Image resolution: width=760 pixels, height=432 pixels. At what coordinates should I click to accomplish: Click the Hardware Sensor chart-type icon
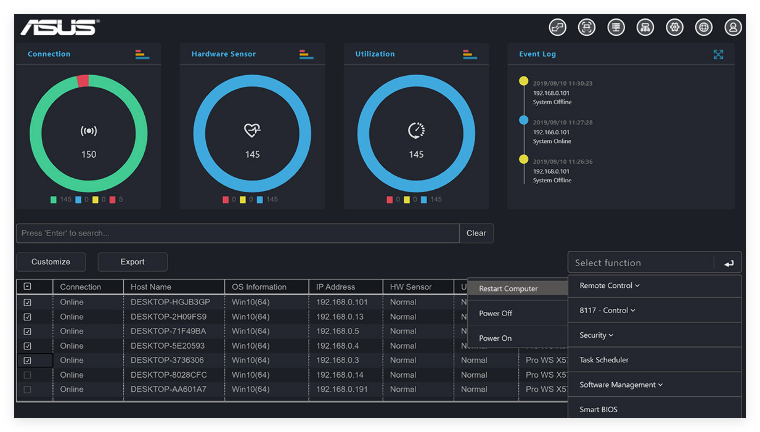[x=306, y=54]
